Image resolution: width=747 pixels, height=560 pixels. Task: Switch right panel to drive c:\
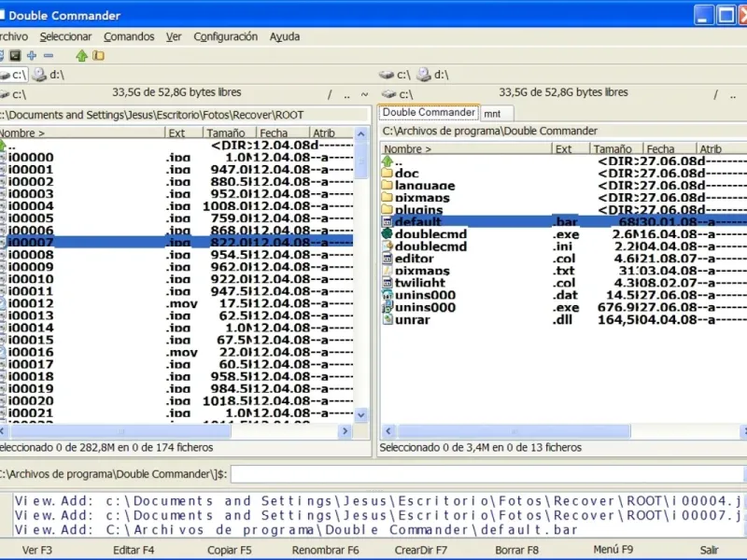click(x=396, y=75)
